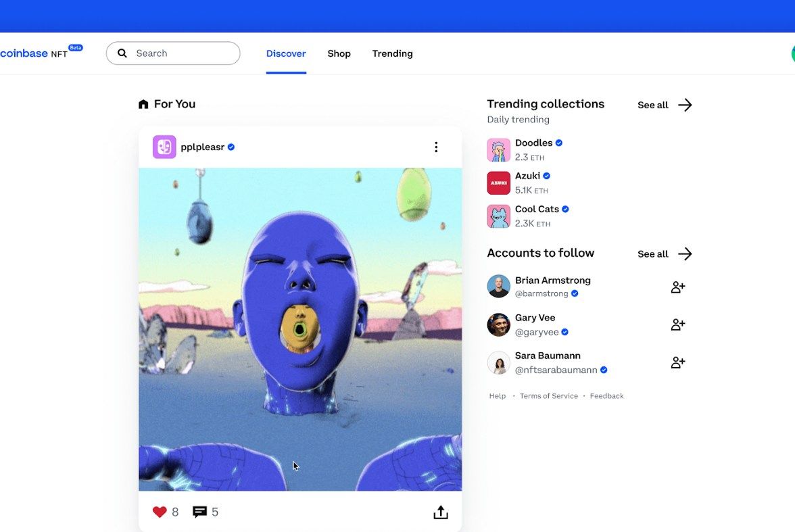Viewport: 795px width, 532px height.
Task: Open the blue head NFT artwork image
Action: [300, 329]
